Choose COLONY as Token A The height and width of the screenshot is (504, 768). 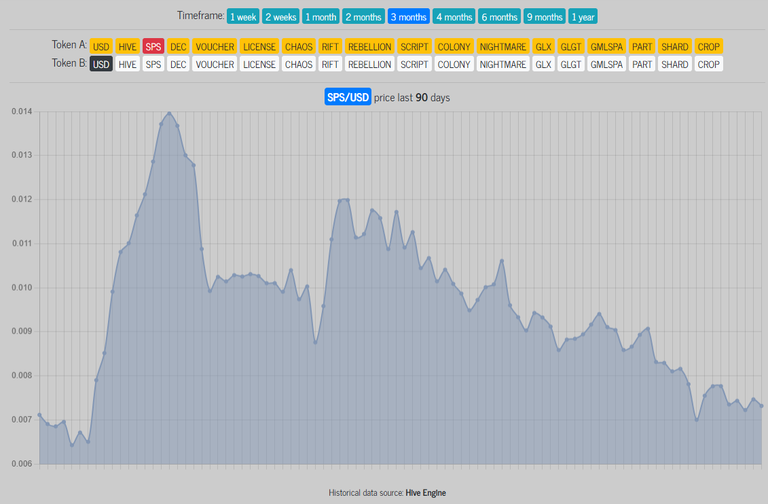pos(454,47)
